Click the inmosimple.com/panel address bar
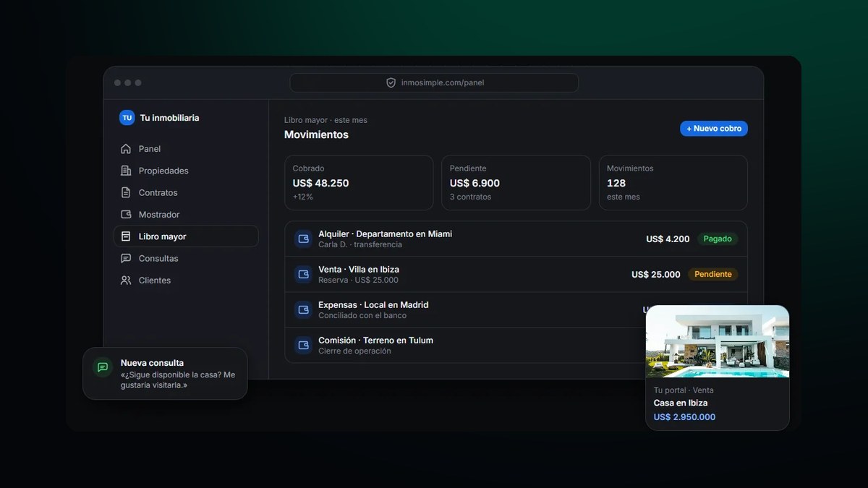The image size is (868, 488). (x=434, y=83)
